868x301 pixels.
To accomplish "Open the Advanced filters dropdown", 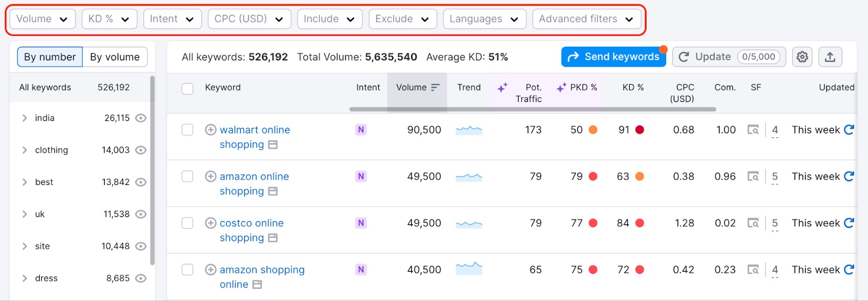I will (x=586, y=19).
